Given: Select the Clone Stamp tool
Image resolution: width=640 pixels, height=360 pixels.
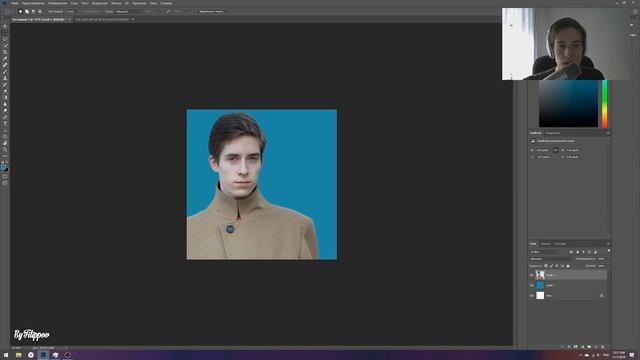Looking at the screenshot, I should point(5,78).
